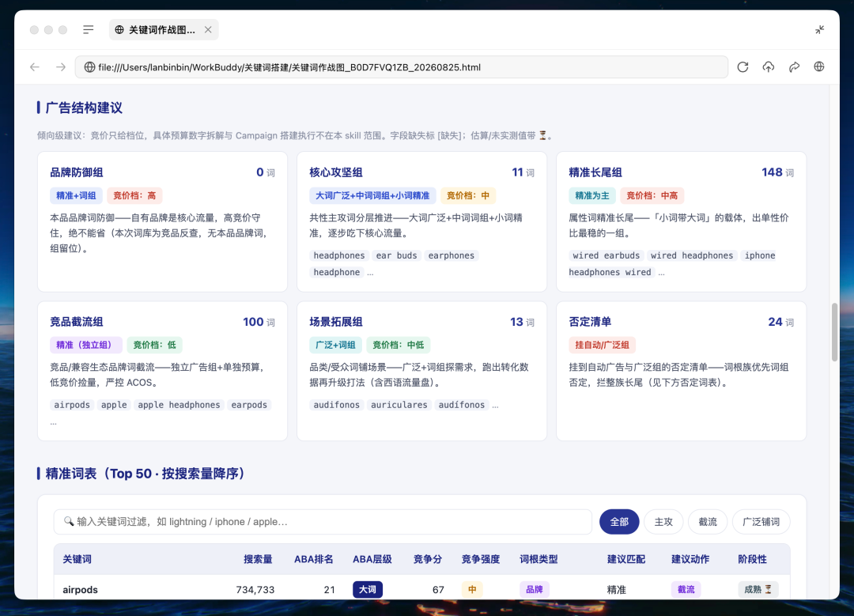Click the collapse window arrows icon
Image resolution: width=854 pixels, height=616 pixels.
(819, 29)
